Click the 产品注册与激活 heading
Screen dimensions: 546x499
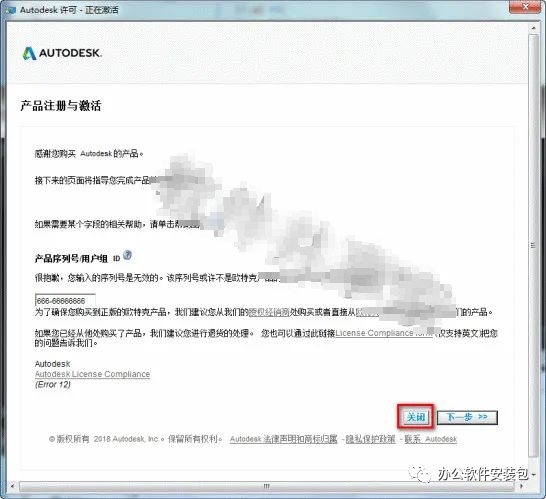pyautogui.click(x=61, y=106)
